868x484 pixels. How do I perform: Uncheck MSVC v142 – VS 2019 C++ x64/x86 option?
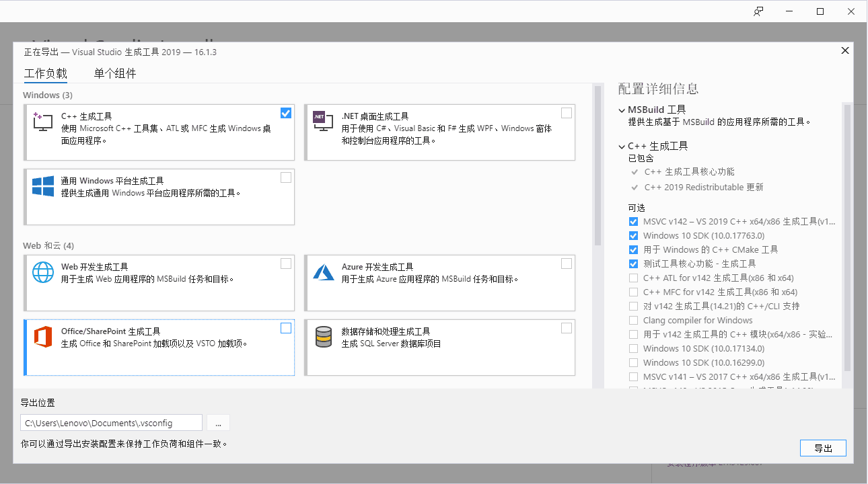point(633,221)
